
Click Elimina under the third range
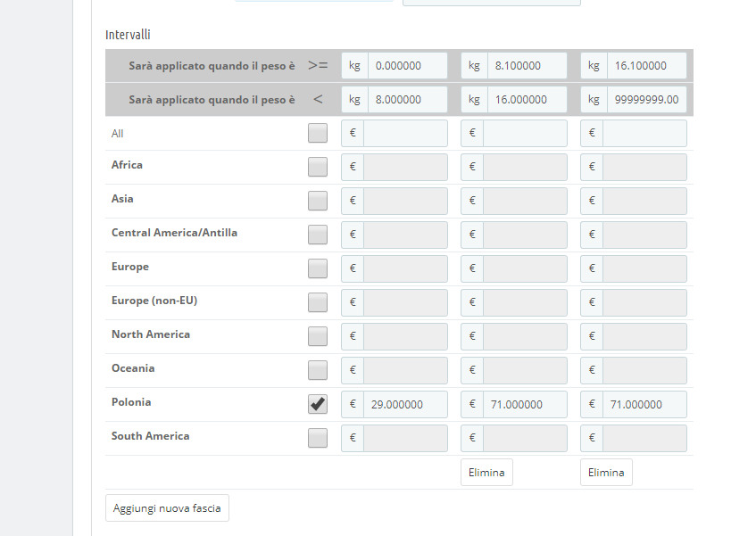pos(606,473)
